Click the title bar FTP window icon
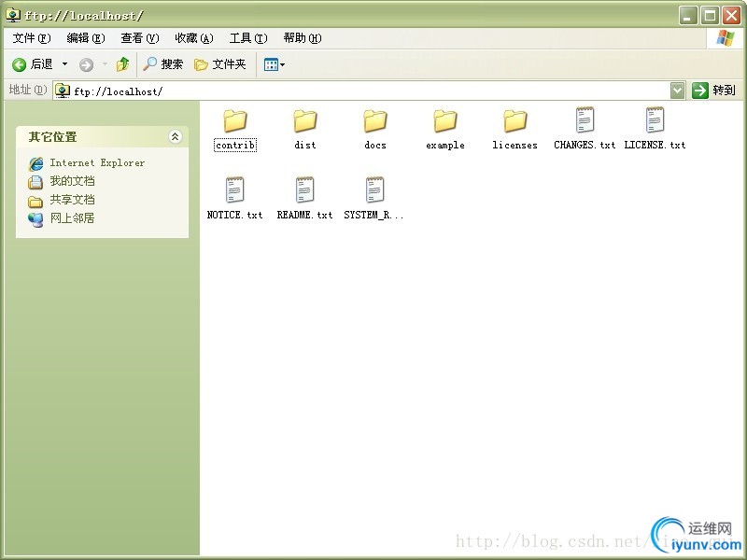This screenshot has height=560, width=747. coord(13,15)
